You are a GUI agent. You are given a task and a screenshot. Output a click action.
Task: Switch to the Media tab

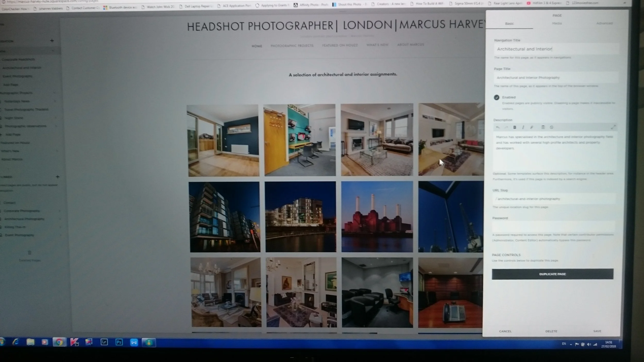[557, 23]
